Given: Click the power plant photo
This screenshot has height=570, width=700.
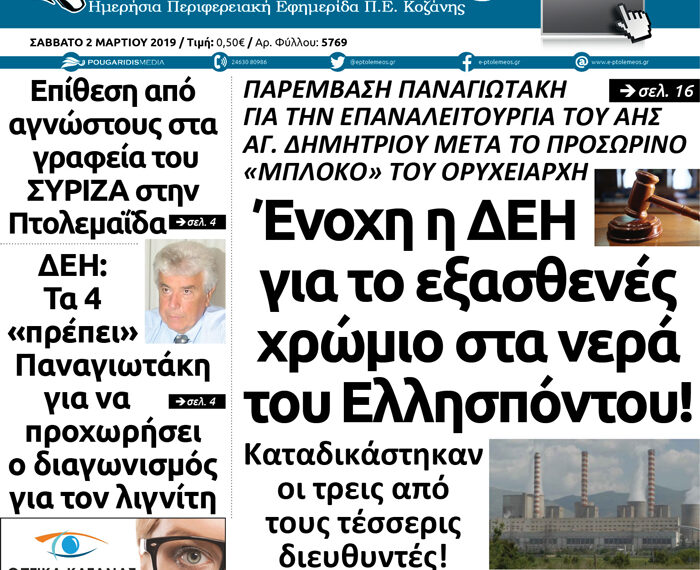Looking at the screenshot, I should 594,504.
